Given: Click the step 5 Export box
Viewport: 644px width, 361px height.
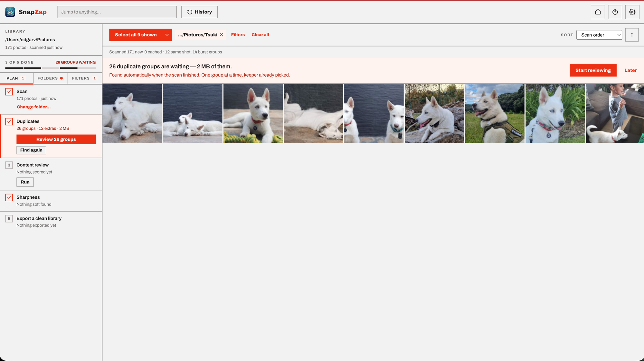Looking at the screenshot, I should point(9,218).
